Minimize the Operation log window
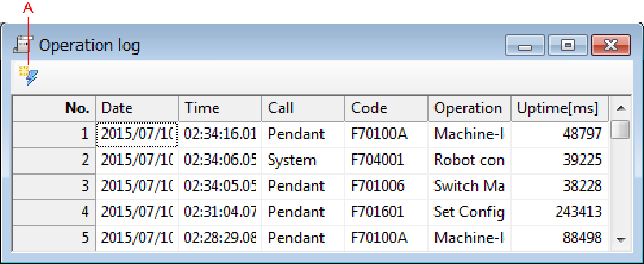This screenshot has height=264, width=644. pos(525,45)
